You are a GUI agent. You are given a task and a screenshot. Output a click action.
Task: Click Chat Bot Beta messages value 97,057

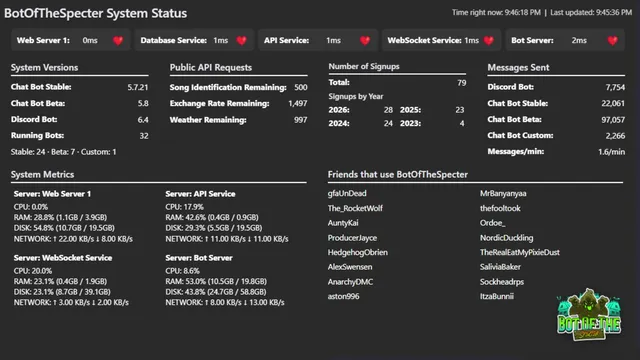613,120
